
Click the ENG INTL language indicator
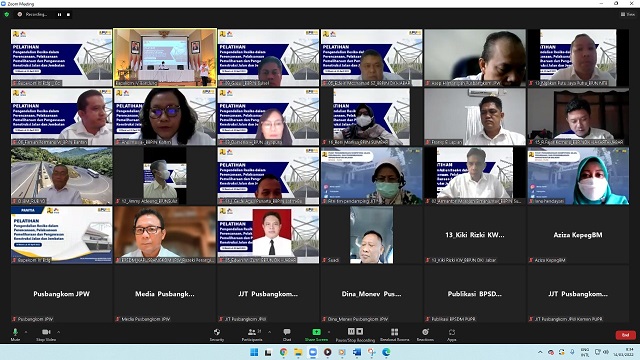tap(584, 352)
